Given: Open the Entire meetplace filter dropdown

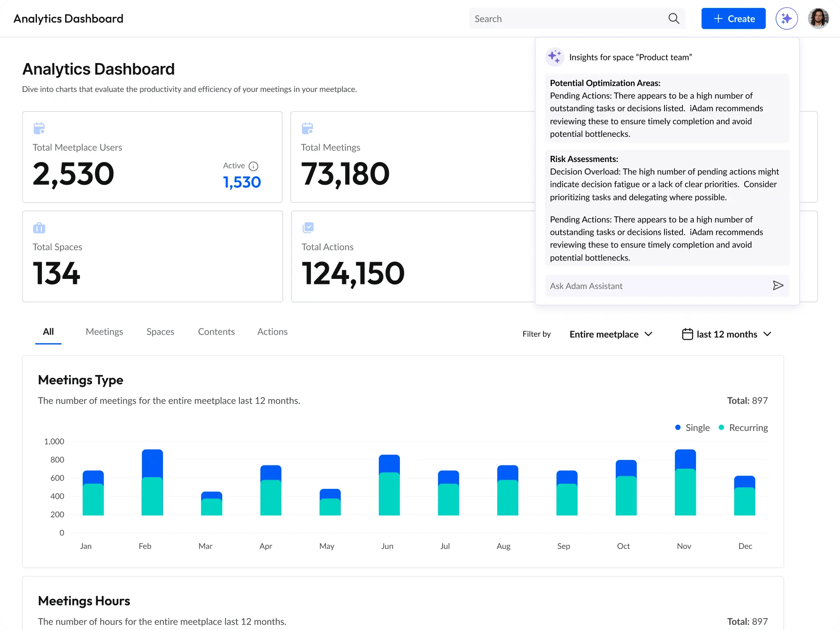Looking at the screenshot, I should click(611, 334).
